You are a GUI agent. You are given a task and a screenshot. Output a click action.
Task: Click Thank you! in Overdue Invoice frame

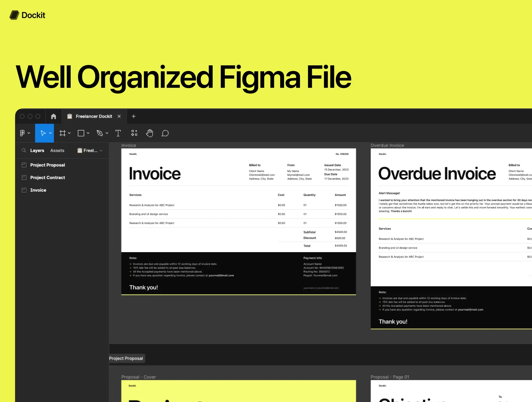click(393, 322)
